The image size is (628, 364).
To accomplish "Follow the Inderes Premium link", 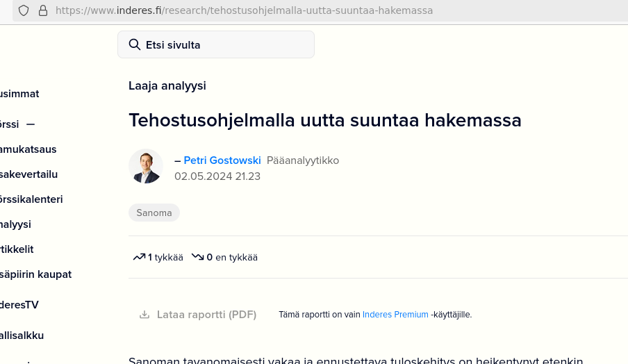I will [395, 315].
